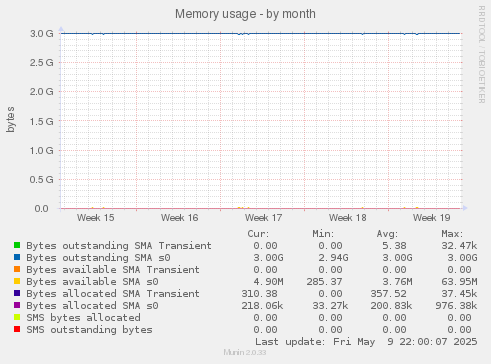The image size is (491, 364).
Task: Click the blue Bytes outstanding SMA s0 swatch
Action: point(17,257)
